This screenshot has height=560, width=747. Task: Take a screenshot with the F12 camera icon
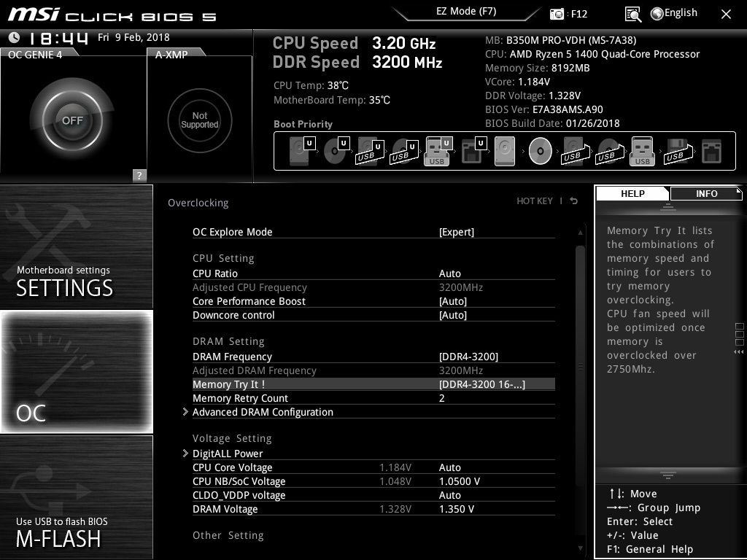click(557, 15)
